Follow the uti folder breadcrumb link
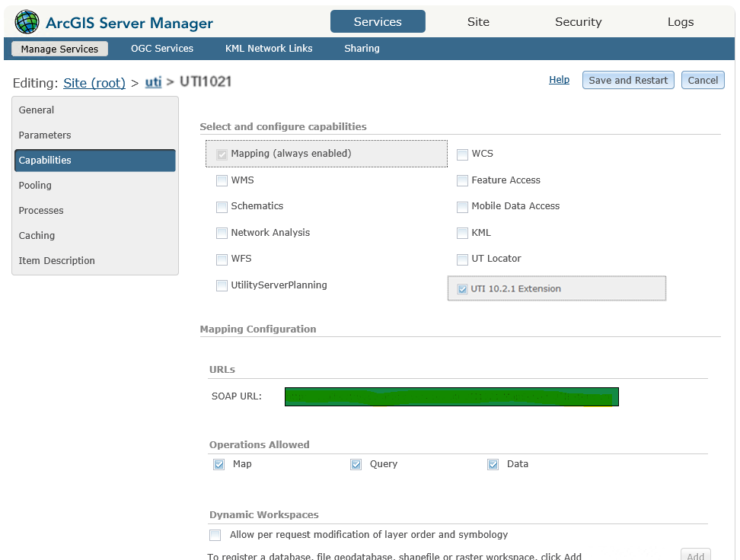The image size is (740, 560). [x=153, y=82]
